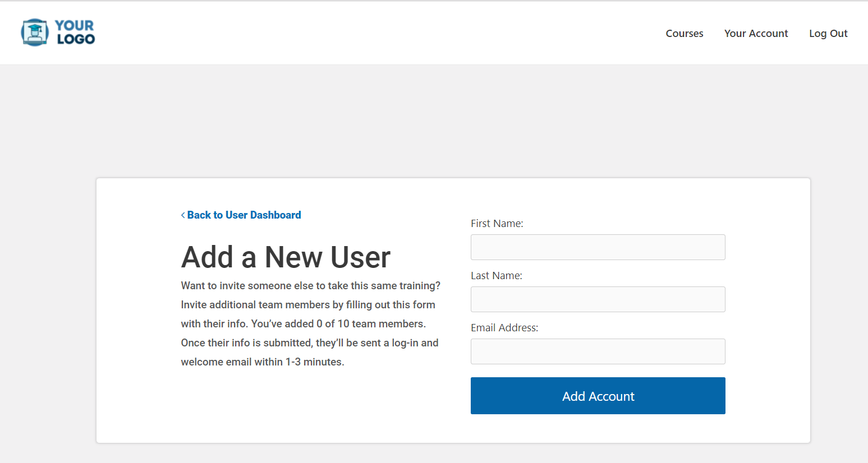This screenshot has width=868, height=463.
Task: Select Log Out in the header
Action: tap(828, 34)
